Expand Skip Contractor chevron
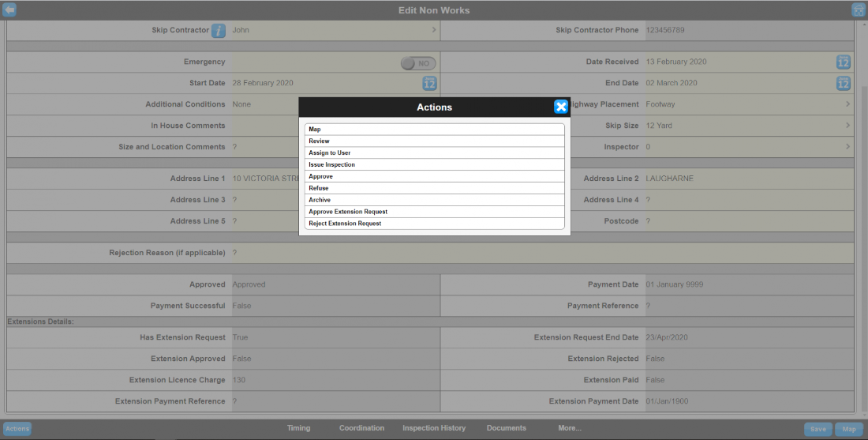Image resolution: width=868 pixels, height=440 pixels. (433, 30)
